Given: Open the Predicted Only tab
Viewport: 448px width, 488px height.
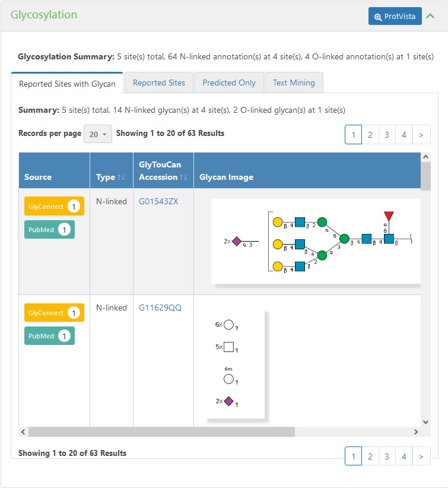Looking at the screenshot, I should click(229, 83).
